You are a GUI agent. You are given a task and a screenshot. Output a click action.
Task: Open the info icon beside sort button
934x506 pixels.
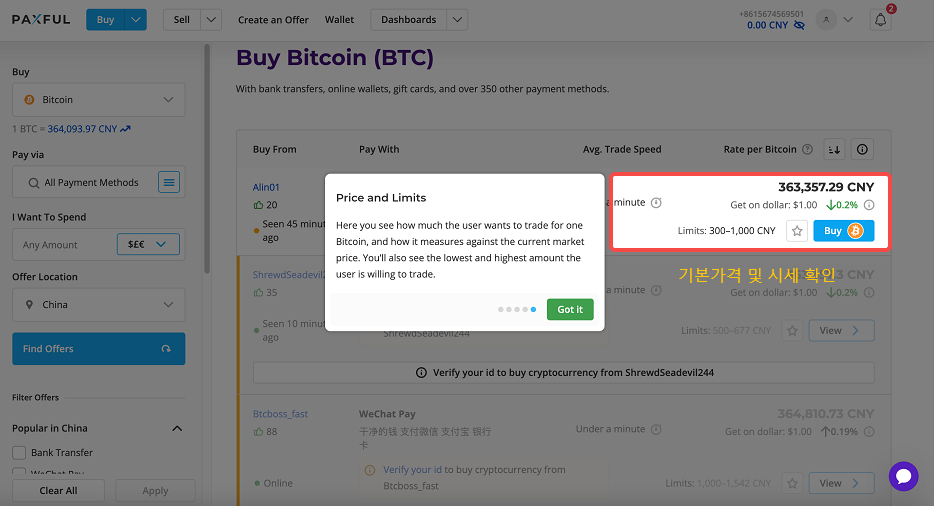pos(862,149)
